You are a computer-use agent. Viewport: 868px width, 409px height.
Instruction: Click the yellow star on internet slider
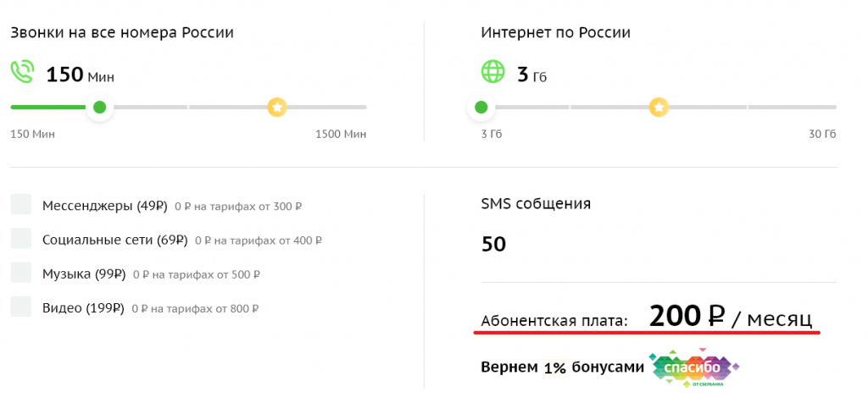tap(659, 108)
